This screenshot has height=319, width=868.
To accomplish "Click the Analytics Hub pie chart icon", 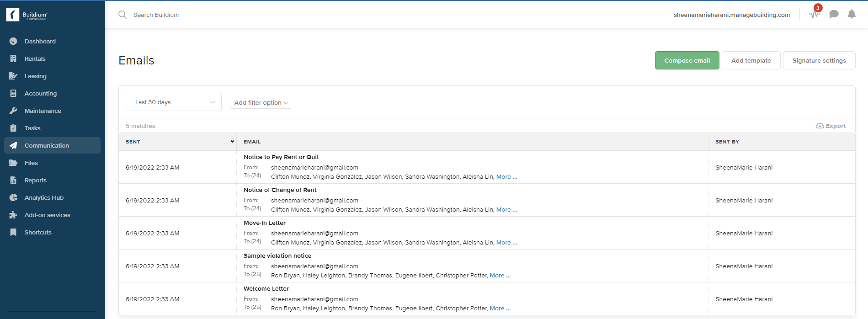I will (x=13, y=197).
